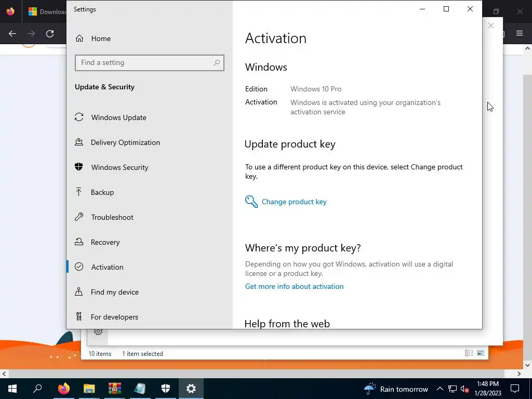This screenshot has width=532, height=399.
Task: Open File Explorer from taskbar
Action: point(89,389)
